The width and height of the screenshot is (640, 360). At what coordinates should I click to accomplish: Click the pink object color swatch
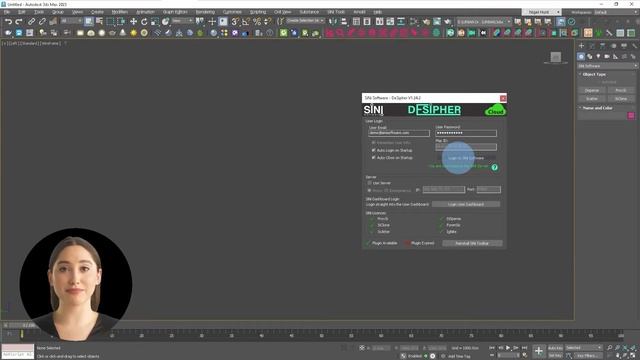(631, 116)
